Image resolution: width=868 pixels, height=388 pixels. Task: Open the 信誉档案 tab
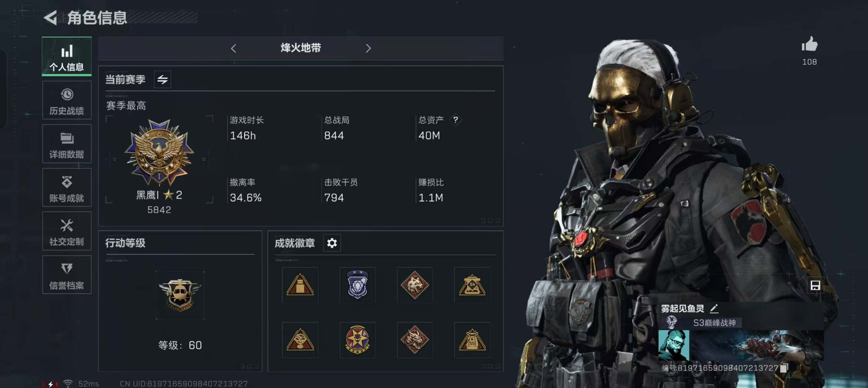coord(67,275)
